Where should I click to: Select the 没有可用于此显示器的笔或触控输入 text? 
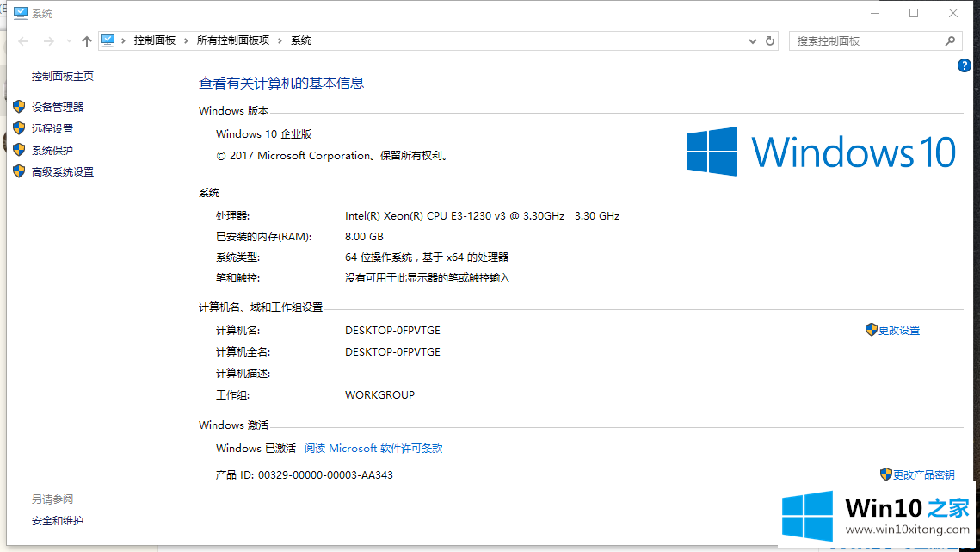coord(427,278)
